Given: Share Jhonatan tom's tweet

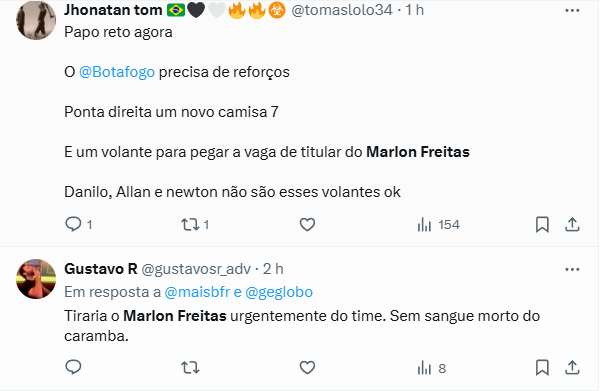Looking at the screenshot, I should pos(572,224).
